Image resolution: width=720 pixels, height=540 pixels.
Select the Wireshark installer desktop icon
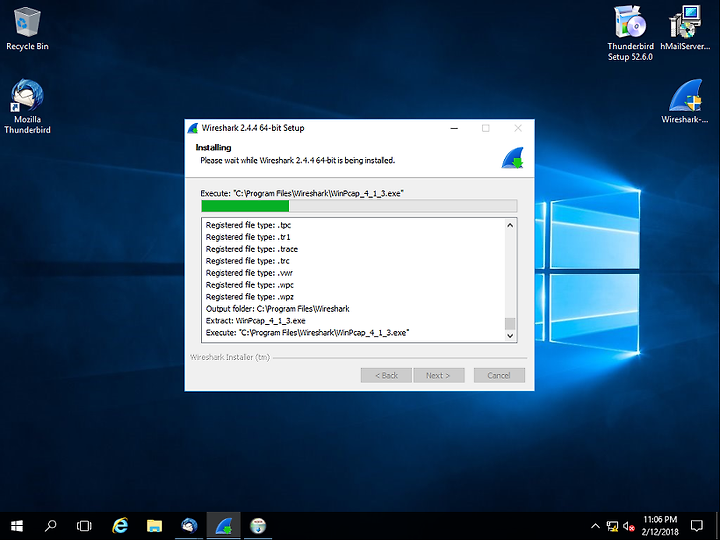(685, 101)
